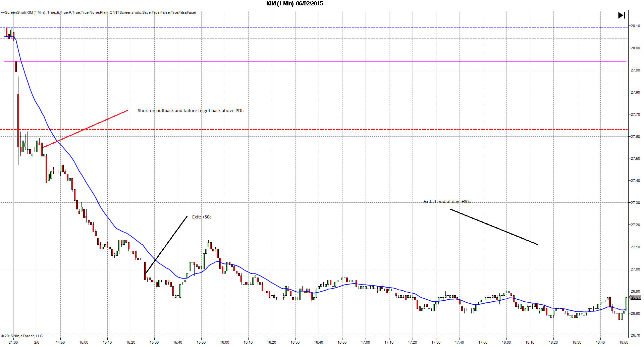The width and height of the screenshot is (644, 347).
Task: Click the 26.90 price axis label
Action: tap(635, 291)
